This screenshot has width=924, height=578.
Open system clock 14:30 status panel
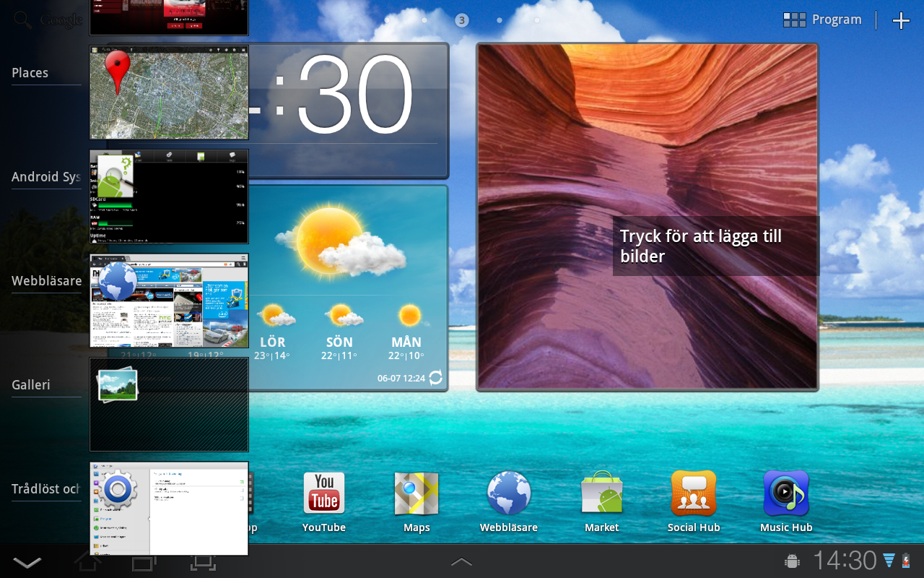click(x=845, y=561)
